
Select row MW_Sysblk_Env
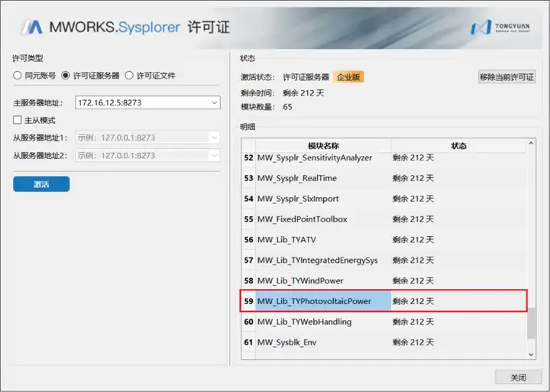pyautogui.click(x=383, y=342)
